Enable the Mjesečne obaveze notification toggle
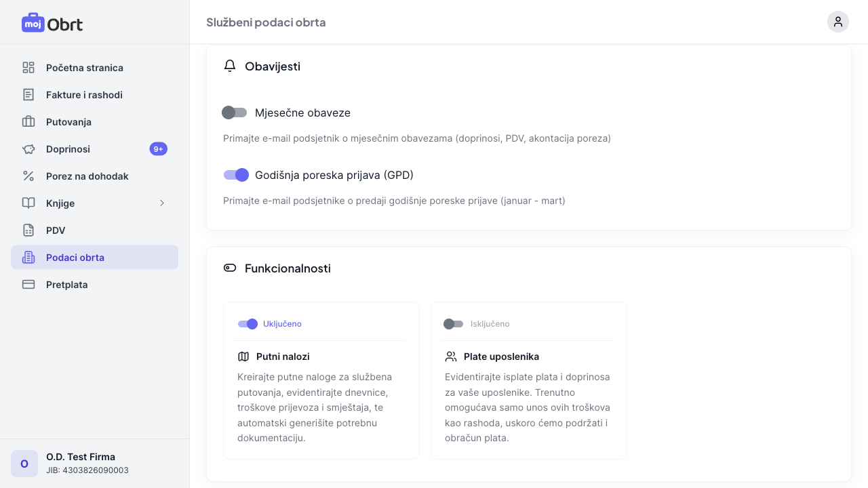868x488 pixels. pos(235,113)
